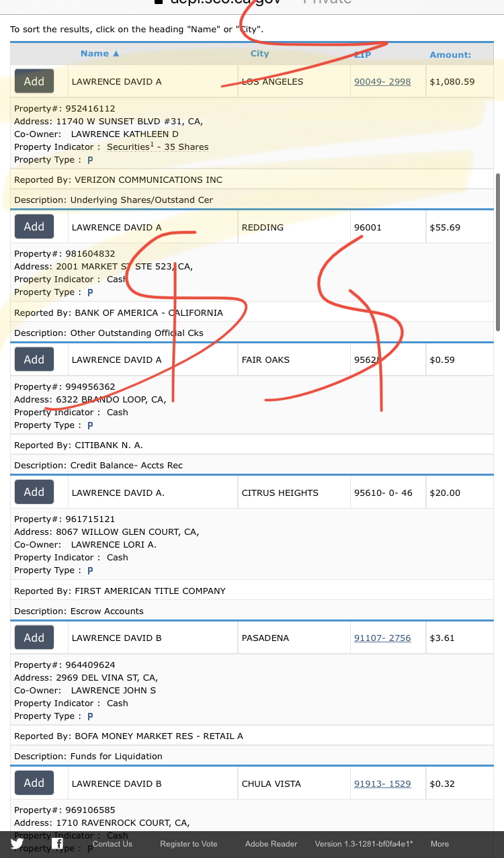Image resolution: width=504 pixels, height=858 pixels.
Task: Select the $55.69 amount cell
Action: point(459,227)
